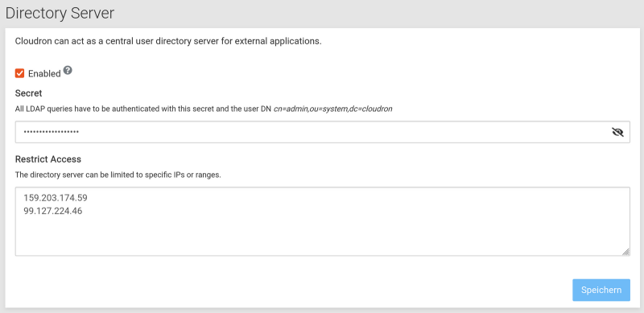Save changes with the Speichern button
This screenshot has height=313, width=644.
601,290
